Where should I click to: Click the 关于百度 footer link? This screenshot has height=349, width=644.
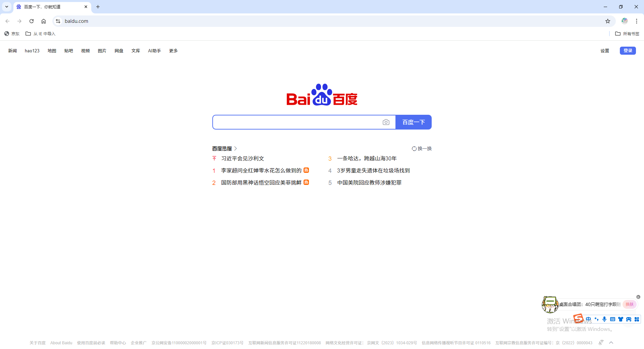tap(38, 343)
